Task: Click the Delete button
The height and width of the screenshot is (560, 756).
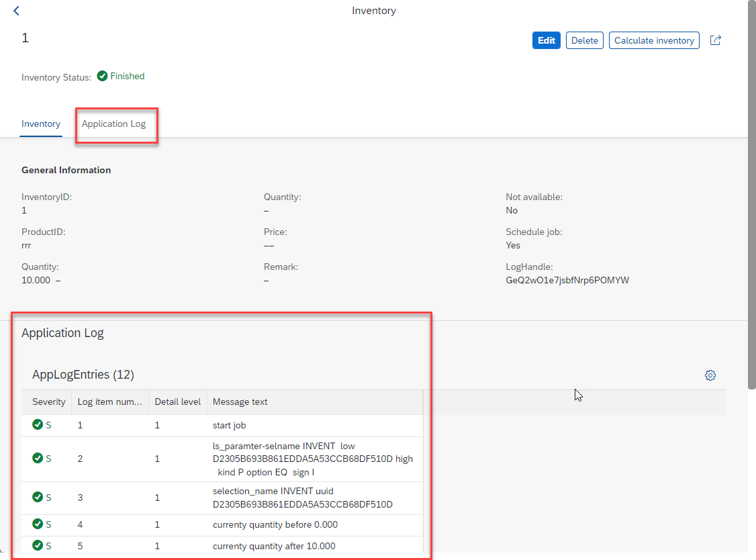Action: click(x=584, y=40)
